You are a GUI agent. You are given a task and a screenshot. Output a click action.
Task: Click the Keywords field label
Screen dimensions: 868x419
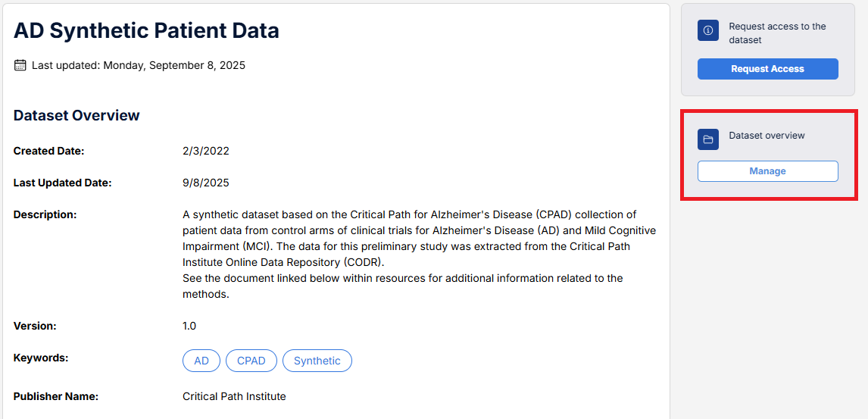coord(41,358)
